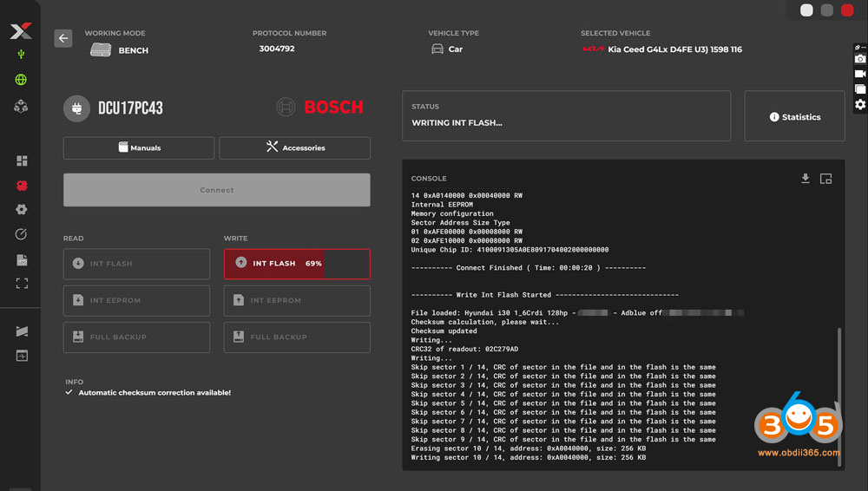Open the Accessories button

click(x=295, y=147)
